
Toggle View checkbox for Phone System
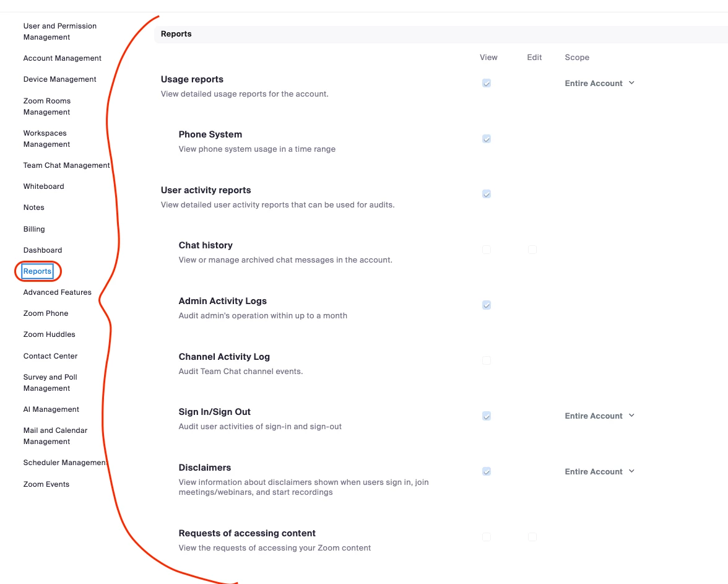coord(487,139)
